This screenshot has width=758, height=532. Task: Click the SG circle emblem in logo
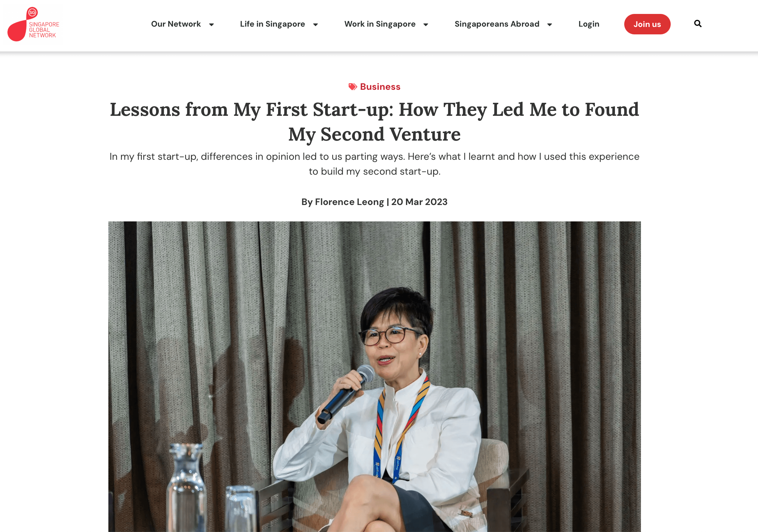(x=32, y=13)
